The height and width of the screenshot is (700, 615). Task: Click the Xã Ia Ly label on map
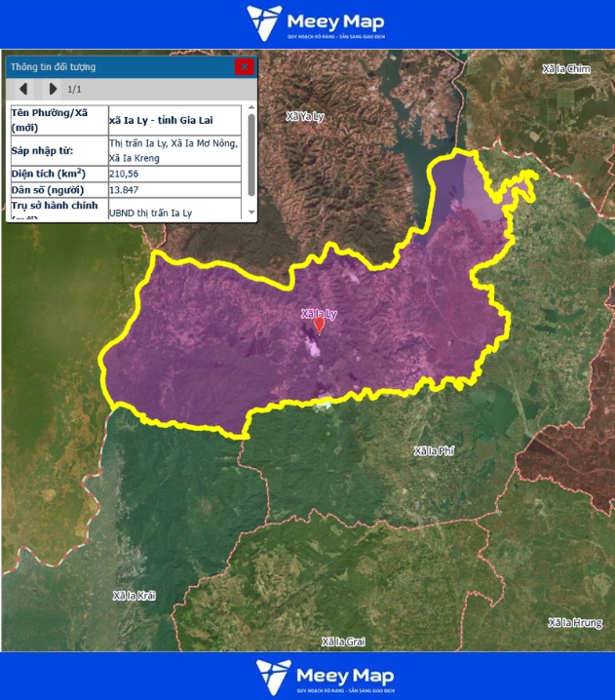click(319, 314)
